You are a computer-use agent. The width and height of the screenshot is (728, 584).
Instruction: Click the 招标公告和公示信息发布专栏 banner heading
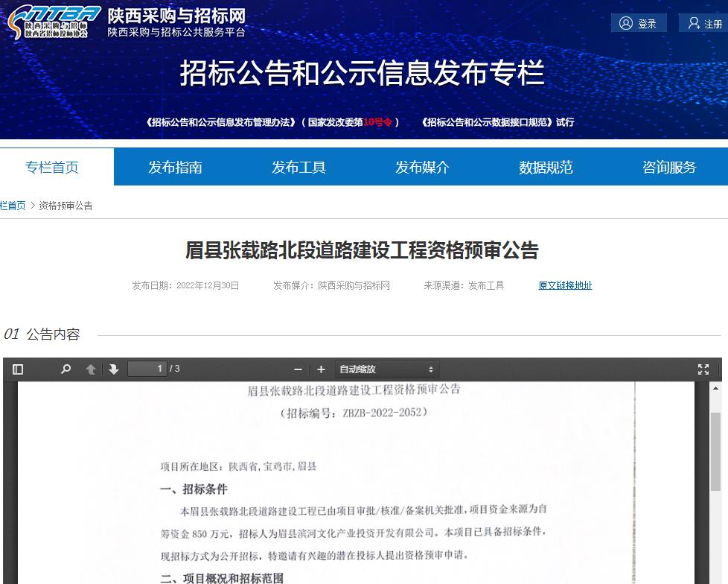[363, 73]
